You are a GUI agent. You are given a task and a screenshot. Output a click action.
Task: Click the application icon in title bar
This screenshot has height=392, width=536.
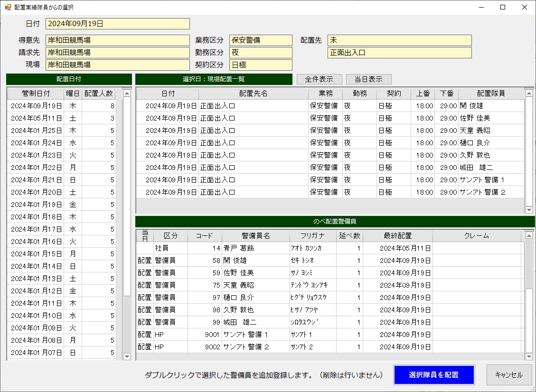point(8,7)
